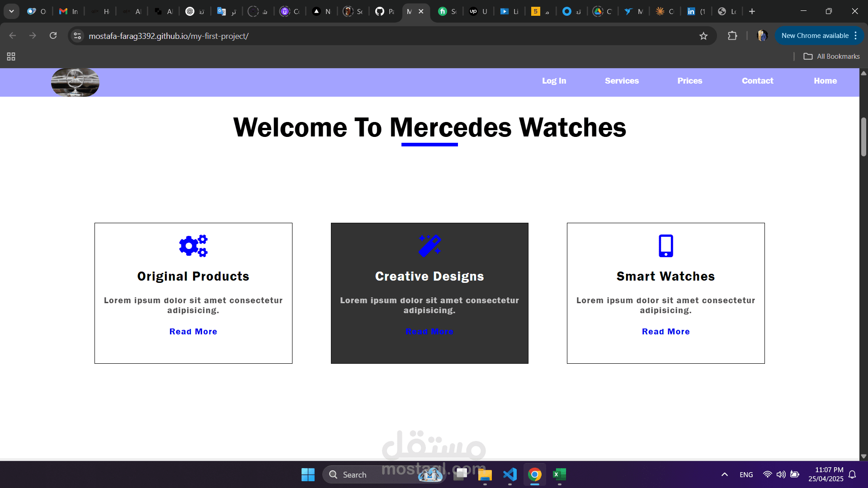Open the Chrome extensions puzzle icon
This screenshot has height=488, width=868.
(732, 36)
